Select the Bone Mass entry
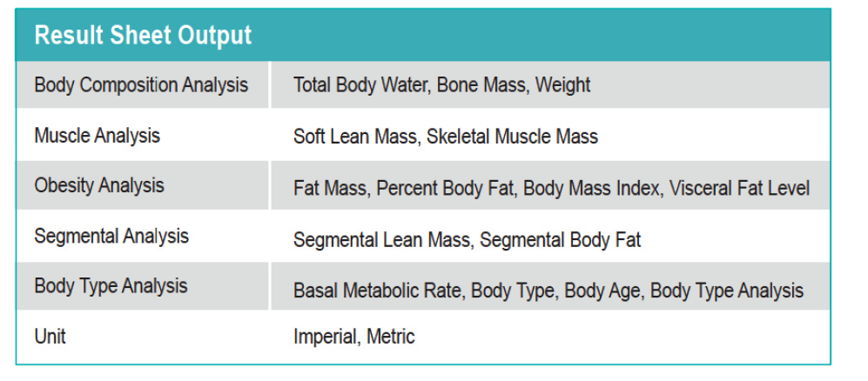The width and height of the screenshot is (868, 381). (481, 85)
